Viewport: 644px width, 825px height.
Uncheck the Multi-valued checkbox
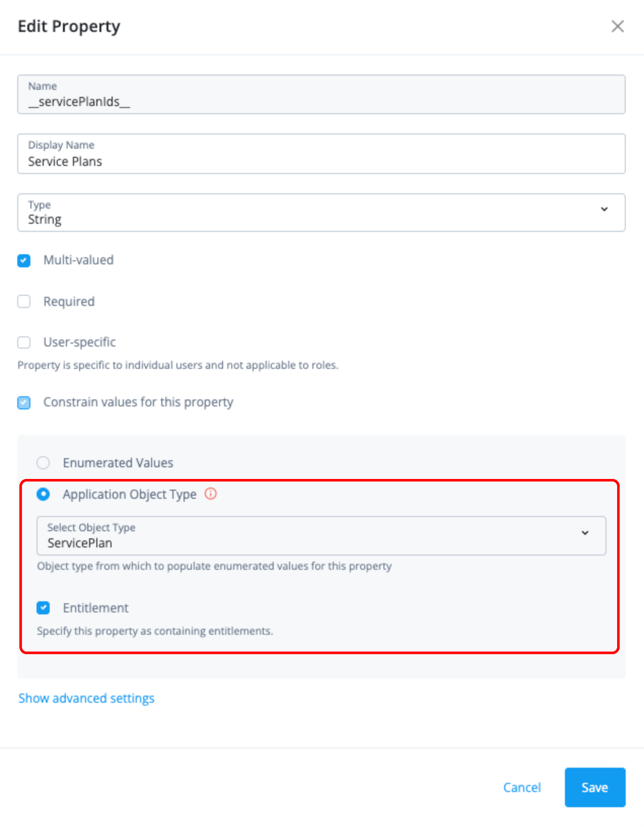coord(24,260)
